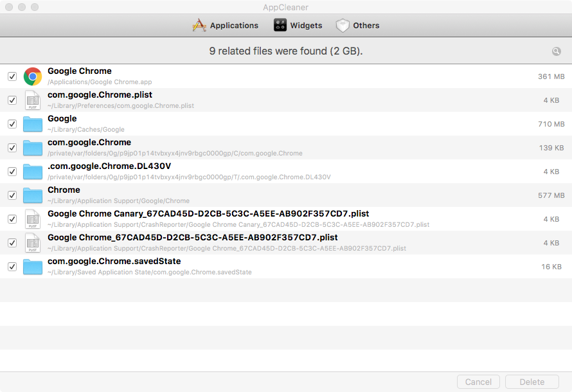Click the 139 KB size value

point(551,148)
